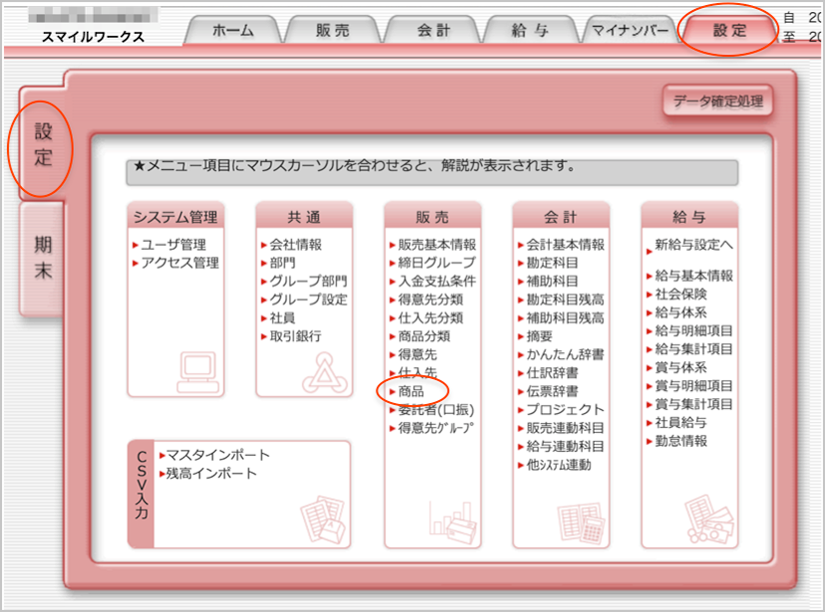Open 給与基本情報 link
This screenshot has height=612, width=825.
[694, 275]
